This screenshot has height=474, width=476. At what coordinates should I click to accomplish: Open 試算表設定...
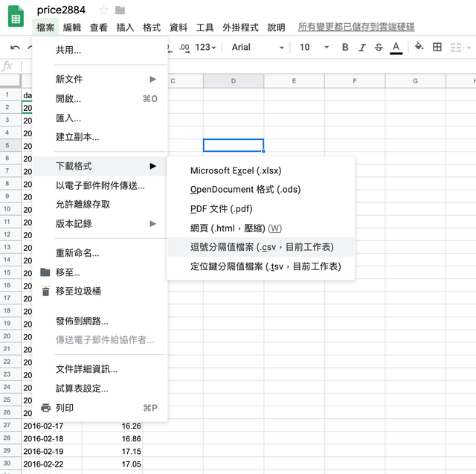100,388
